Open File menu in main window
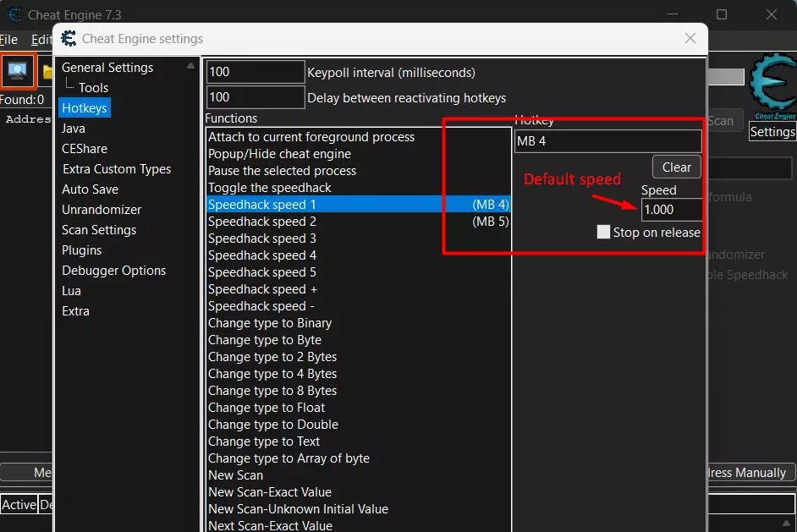797x532 pixels. (x=8, y=40)
